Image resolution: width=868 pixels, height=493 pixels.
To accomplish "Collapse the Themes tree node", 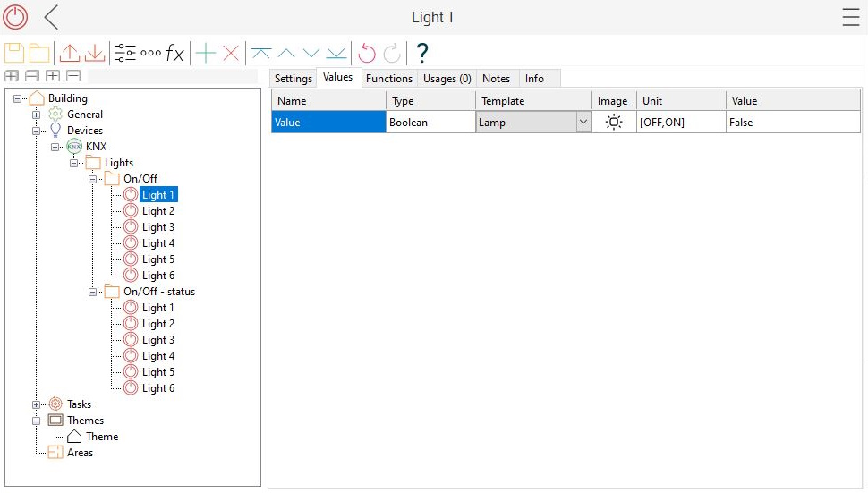I will tap(36, 421).
